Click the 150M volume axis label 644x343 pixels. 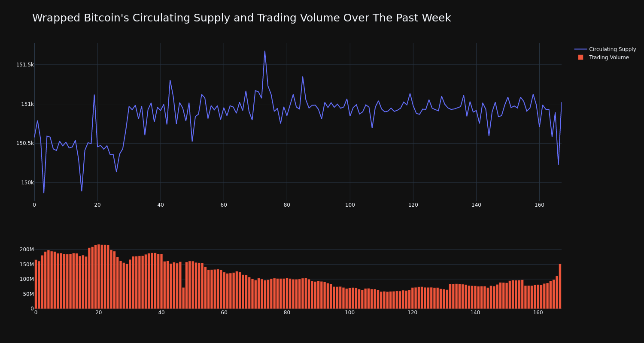tap(27, 265)
